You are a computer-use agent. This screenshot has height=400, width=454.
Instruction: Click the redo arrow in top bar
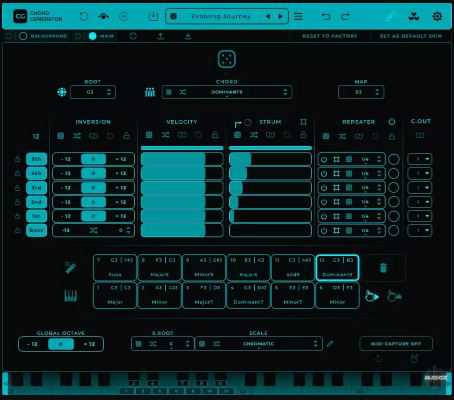tap(345, 16)
